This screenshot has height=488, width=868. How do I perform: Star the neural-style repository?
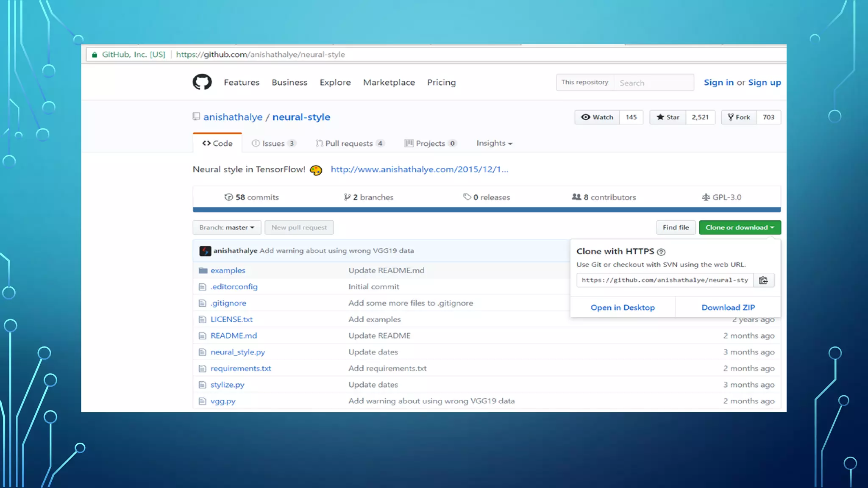click(x=668, y=117)
